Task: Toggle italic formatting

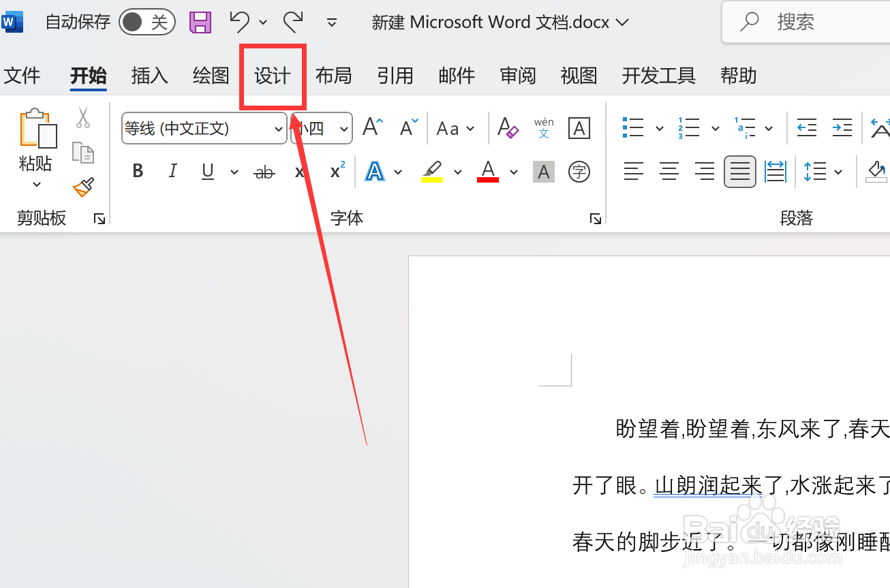Action: coord(172,171)
